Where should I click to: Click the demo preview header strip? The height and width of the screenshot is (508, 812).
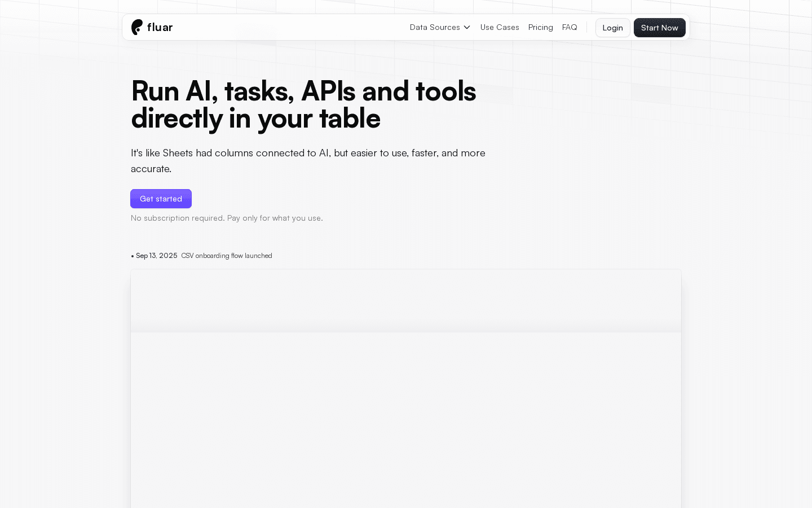click(x=406, y=300)
